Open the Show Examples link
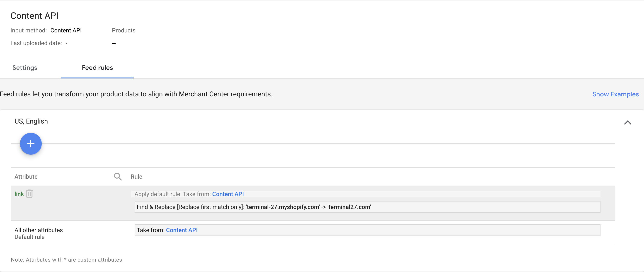Viewport: 644px width, 272px height. click(x=615, y=94)
